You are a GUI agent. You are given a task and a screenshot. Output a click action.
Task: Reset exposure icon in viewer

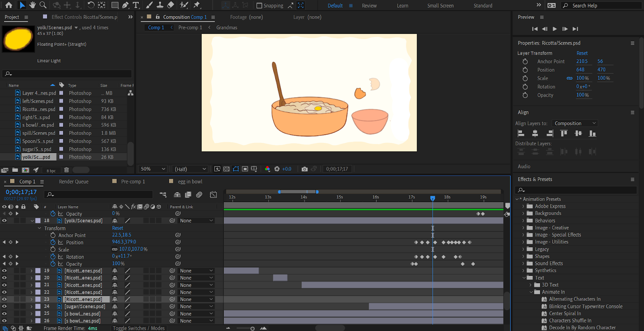[277, 169]
